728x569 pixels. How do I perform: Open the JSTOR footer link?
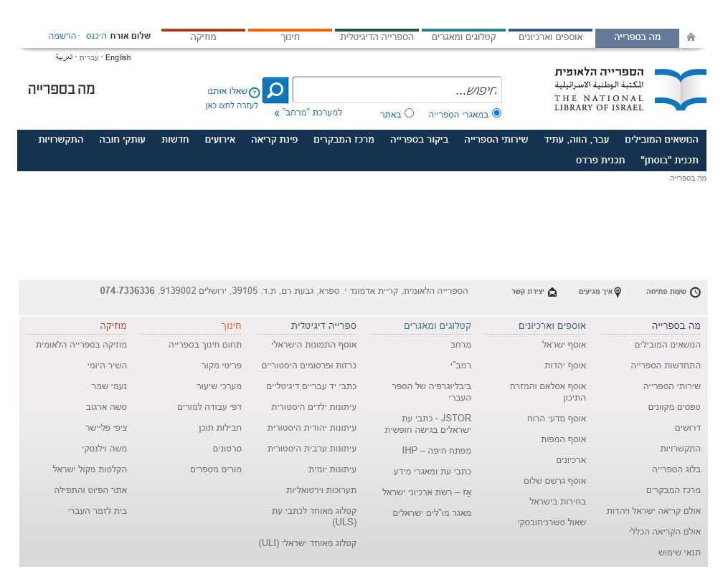(x=436, y=423)
